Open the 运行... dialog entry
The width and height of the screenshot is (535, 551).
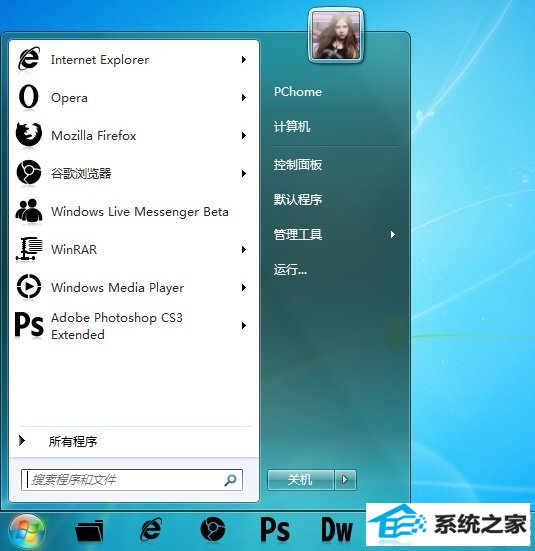[x=290, y=270]
